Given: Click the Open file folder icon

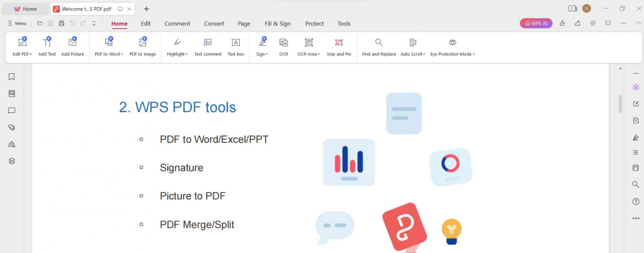Looking at the screenshot, I should tap(40, 23).
